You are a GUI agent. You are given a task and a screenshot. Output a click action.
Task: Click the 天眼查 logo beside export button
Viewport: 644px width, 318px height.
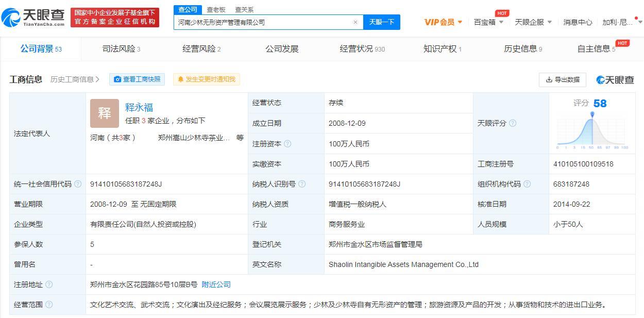tap(615, 79)
